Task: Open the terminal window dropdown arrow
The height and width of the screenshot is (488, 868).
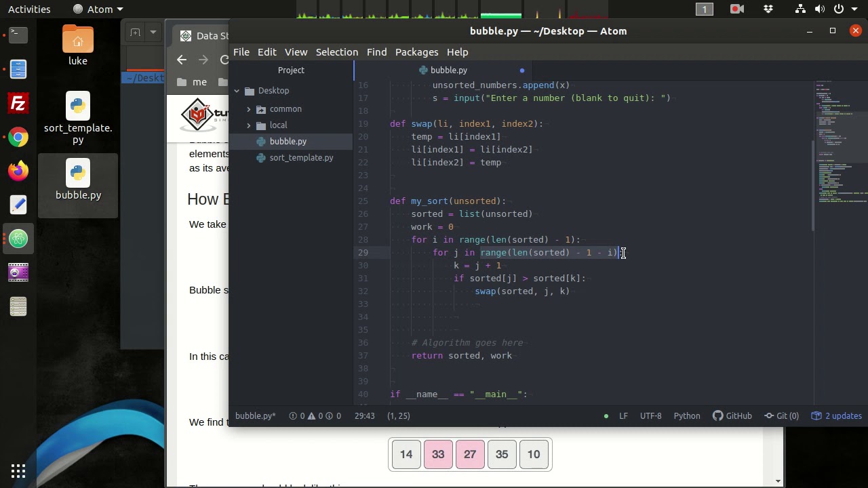Action: [154, 32]
